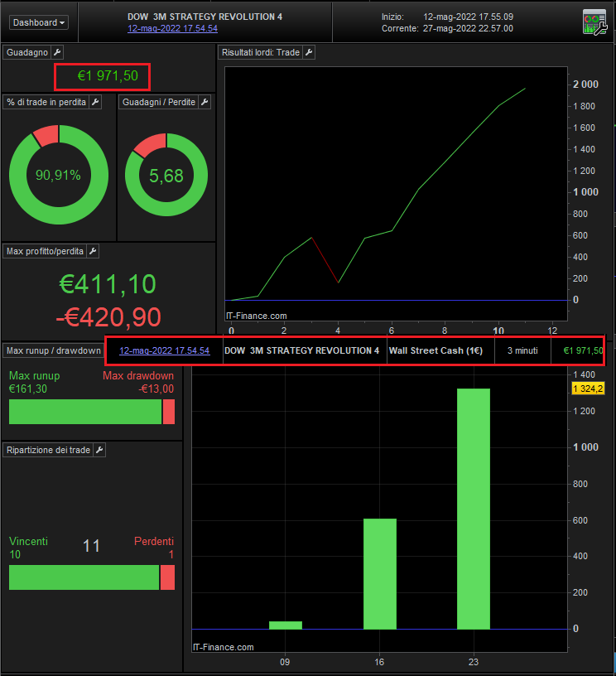Click the Perdenti label

[154, 542]
